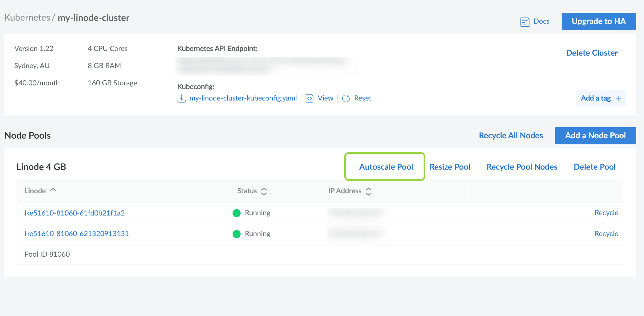Image resolution: width=644 pixels, height=316 pixels.
Task: Open Autoscale Pool option
Action: [386, 167]
